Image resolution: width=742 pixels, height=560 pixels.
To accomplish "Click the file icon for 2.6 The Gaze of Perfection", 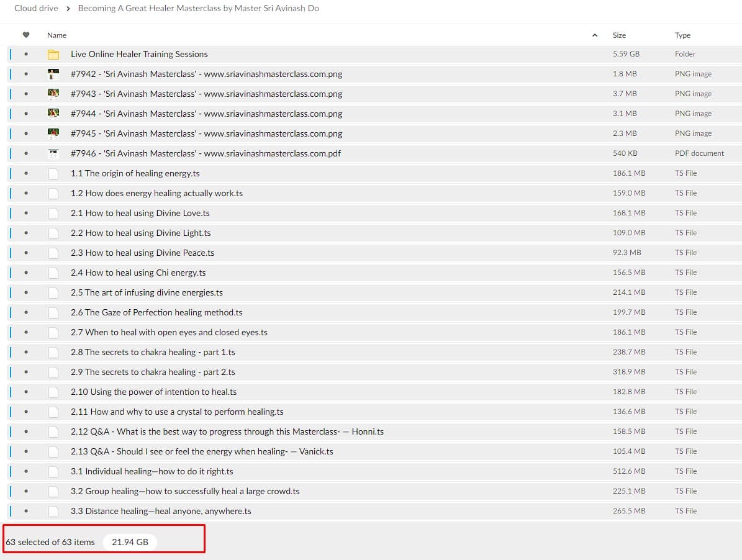I will point(53,312).
